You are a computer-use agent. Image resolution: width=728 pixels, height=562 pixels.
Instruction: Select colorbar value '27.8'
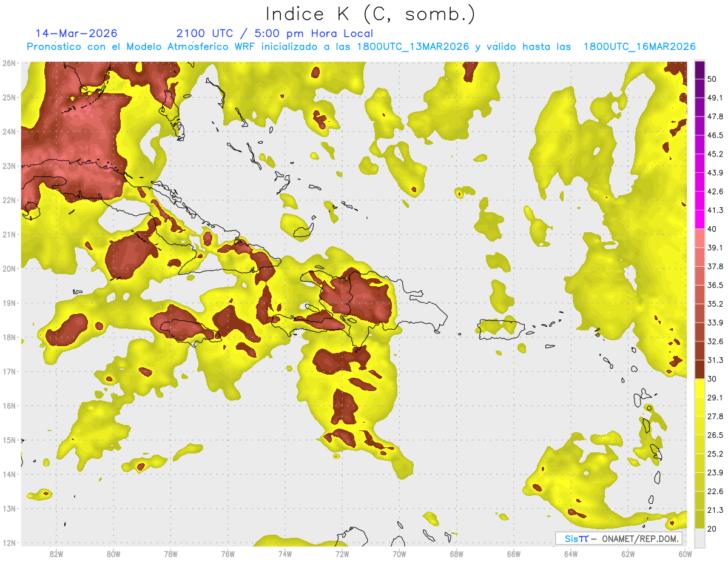pyautogui.click(x=715, y=416)
